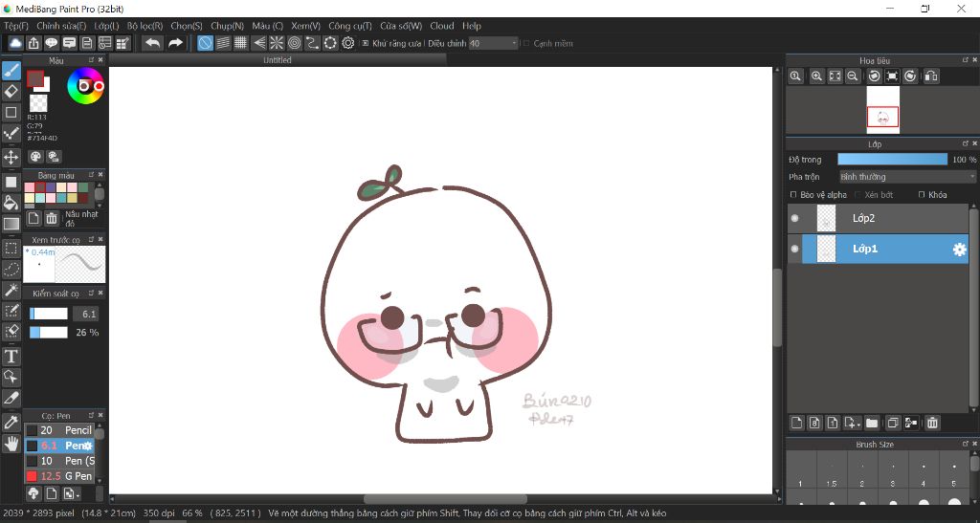
Task: Open the snap settings gear icon
Action: pos(348,43)
